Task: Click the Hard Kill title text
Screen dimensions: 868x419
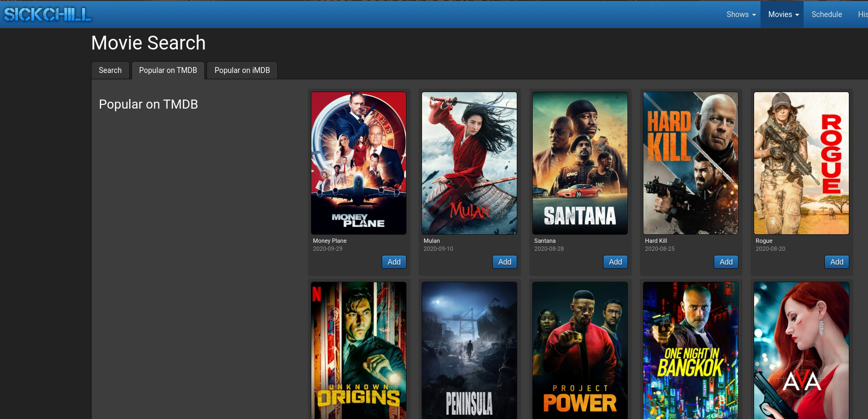Action: click(x=656, y=241)
